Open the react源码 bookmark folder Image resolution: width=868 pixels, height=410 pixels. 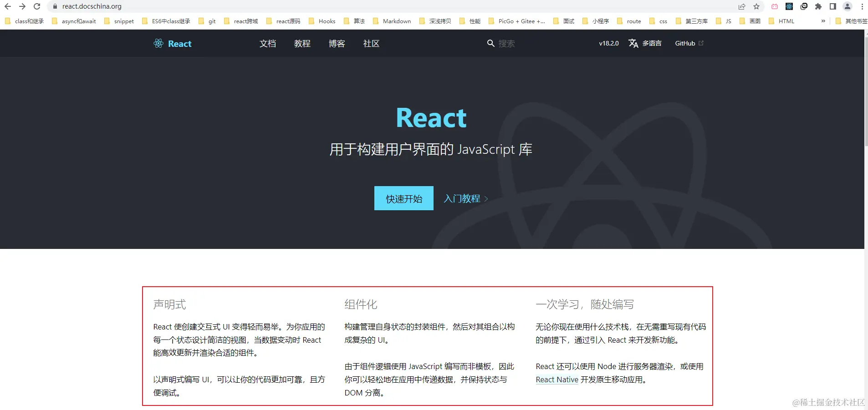(283, 21)
